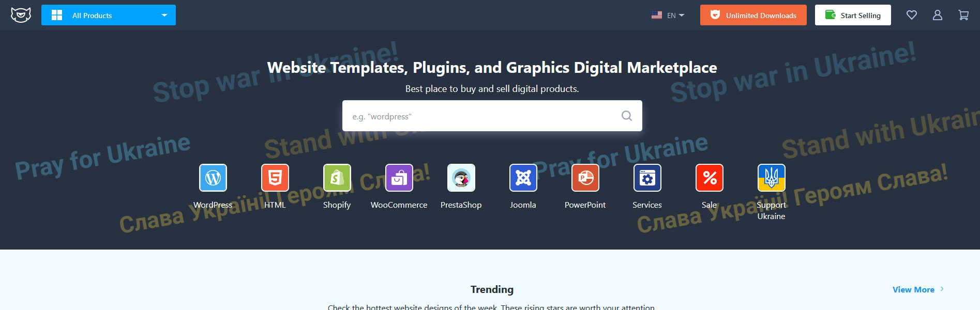The width and height of the screenshot is (980, 310).
Task: Focus the "wordpress" search field
Action: tap(492, 116)
